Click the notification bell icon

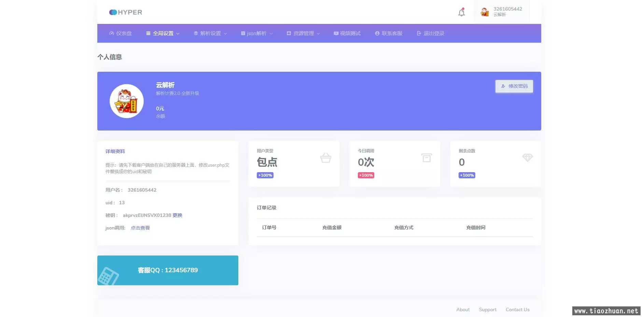461,13
